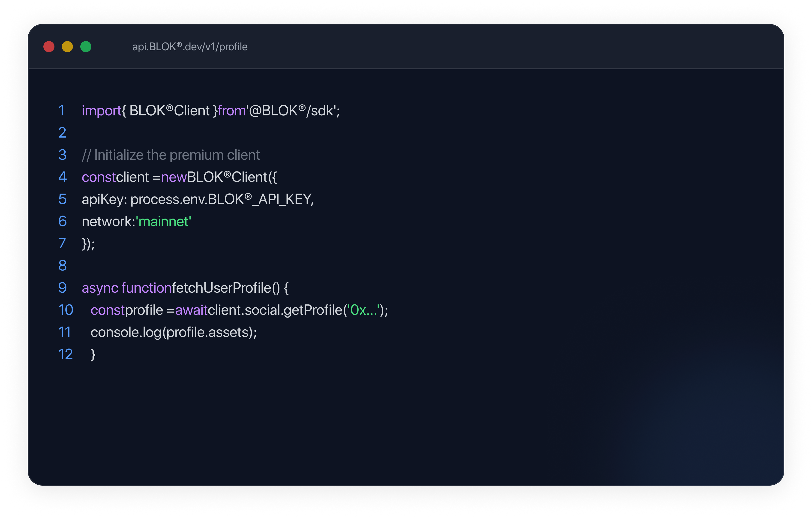
Task: Click the 'from' keyword on line 1
Action: [x=232, y=111]
